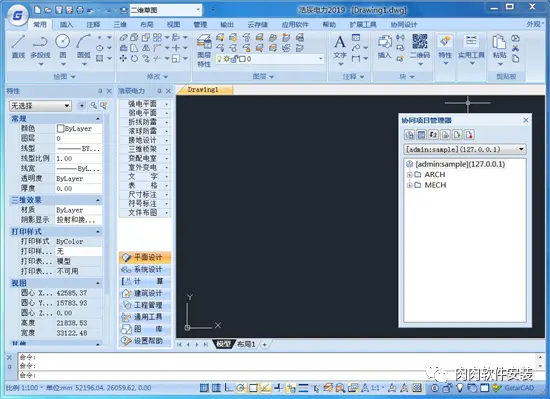Click last red-document icon in 协同项目管理器 toolbar

[469, 134]
